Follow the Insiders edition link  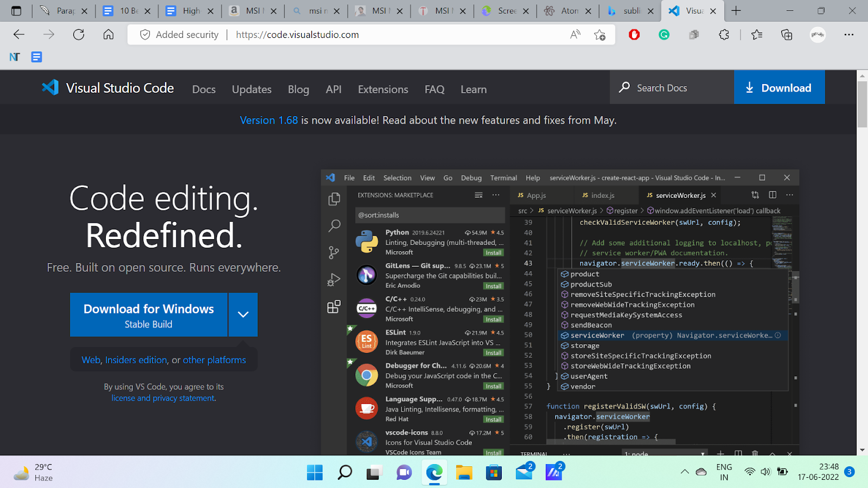tap(136, 360)
